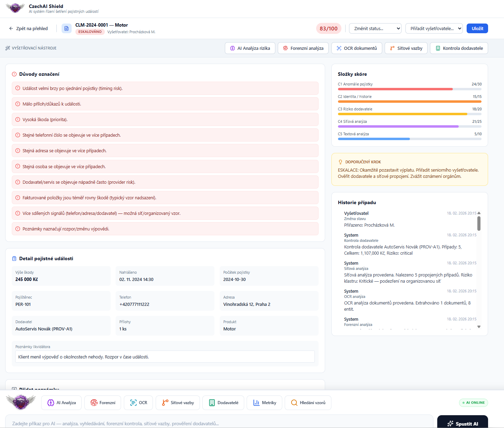Click the Uložit save button
Screen dimensions: 504x428
pos(477,28)
